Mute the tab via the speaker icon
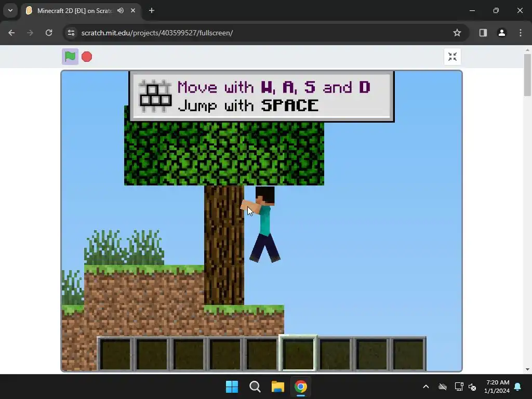532x399 pixels. tap(121, 10)
